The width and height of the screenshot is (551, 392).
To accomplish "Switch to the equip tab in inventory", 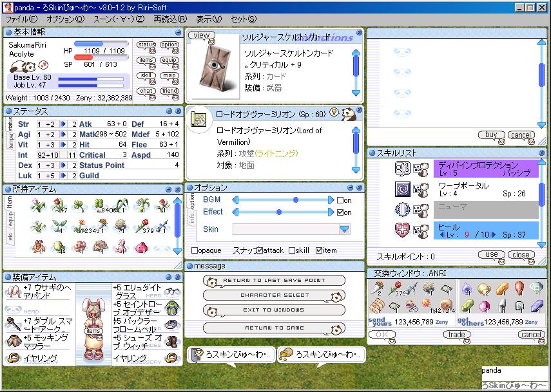I will click(10, 222).
